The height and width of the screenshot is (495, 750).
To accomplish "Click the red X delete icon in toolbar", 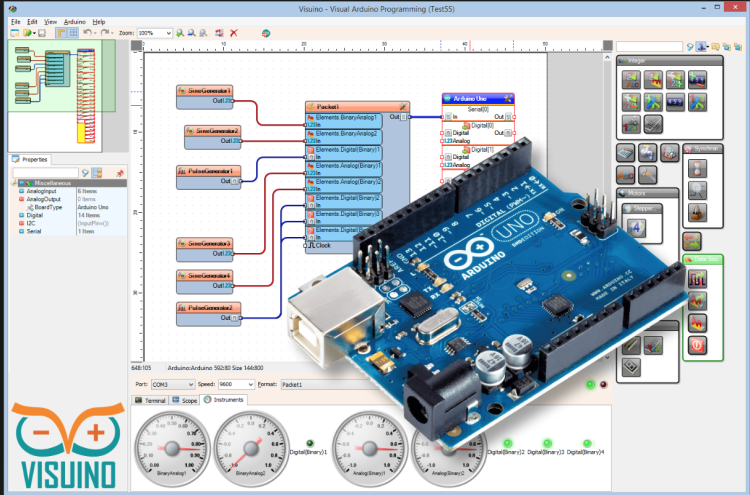I will tap(234, 33).
